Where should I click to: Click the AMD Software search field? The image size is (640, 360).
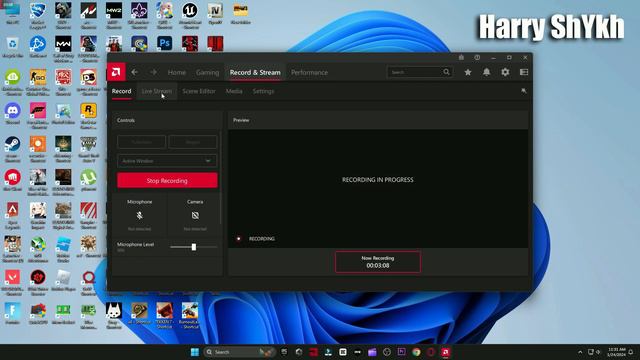click(419, 72)
